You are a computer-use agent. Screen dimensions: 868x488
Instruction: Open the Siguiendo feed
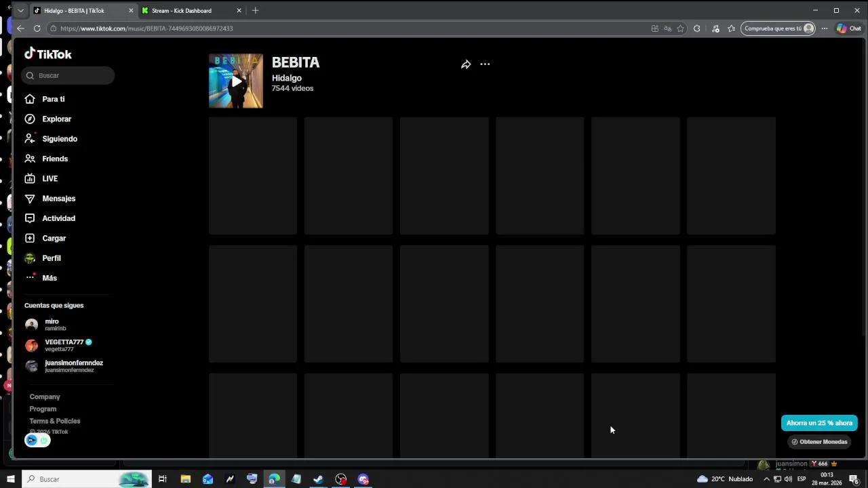[51, 138]
